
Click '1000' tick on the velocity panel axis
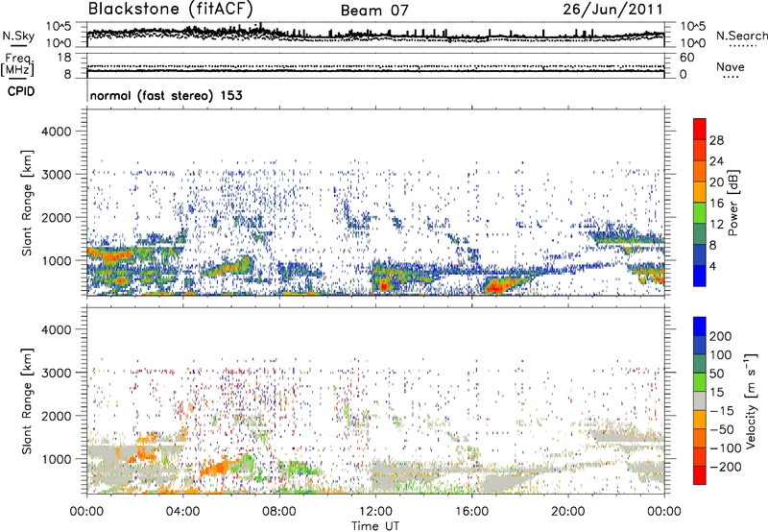pos(57,459)
